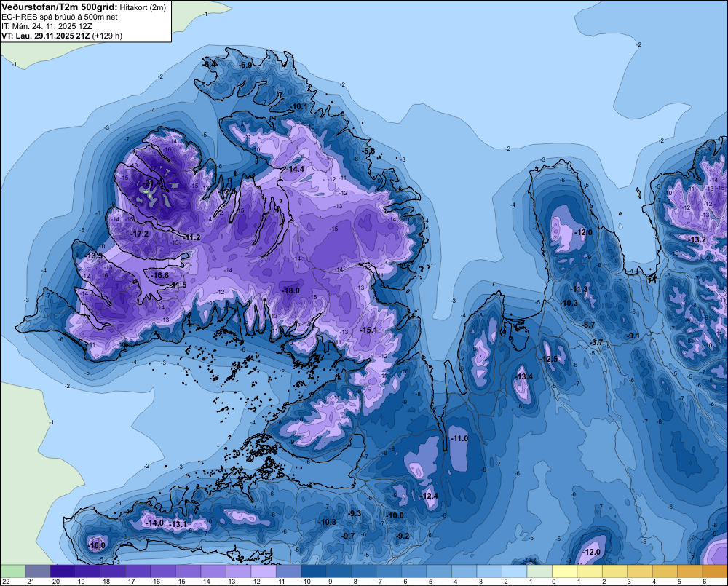Click the -12.4 temperature label
728x586 pixels.
430,496
